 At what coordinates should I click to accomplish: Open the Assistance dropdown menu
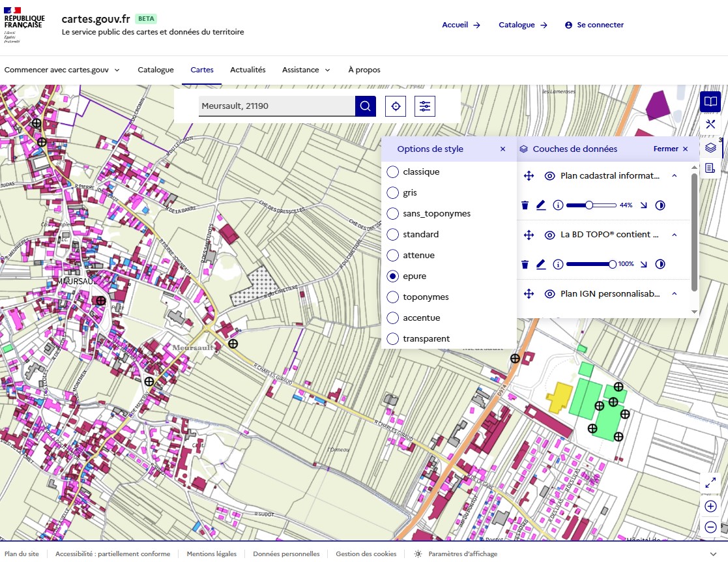tap(306, 70)
